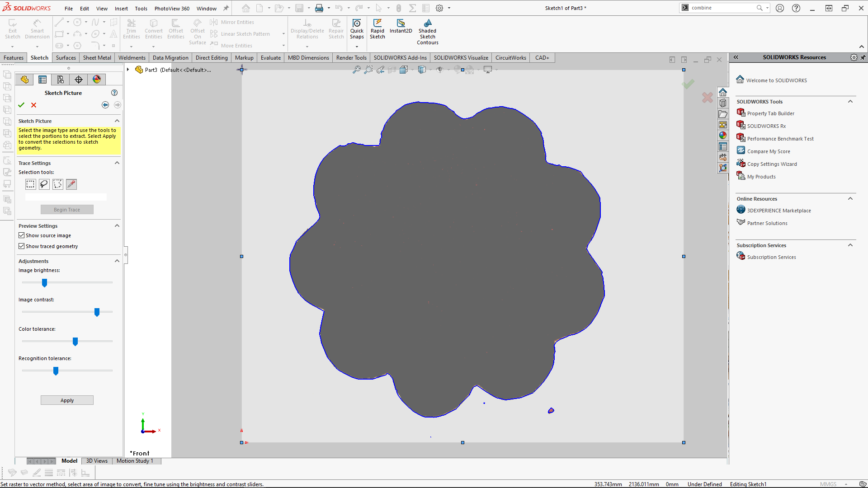Open the Insert menu
Screen dimensions: 868x488
[x=121, y=9]
